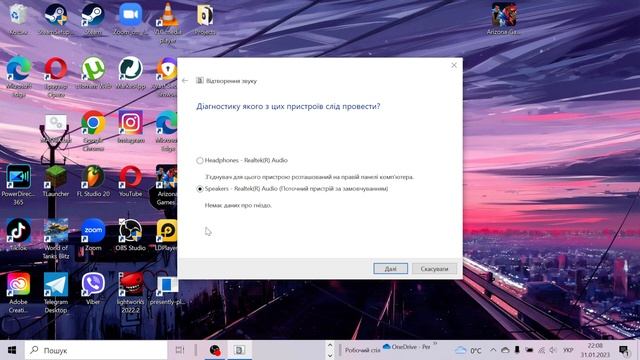
Task: Open the Instagram desktop icon
Action: (x=131, y=127)
